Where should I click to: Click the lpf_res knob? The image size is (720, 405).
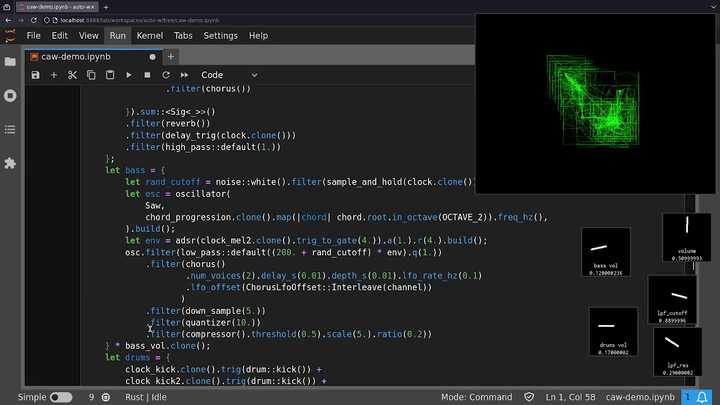click(x=678, y=352)
